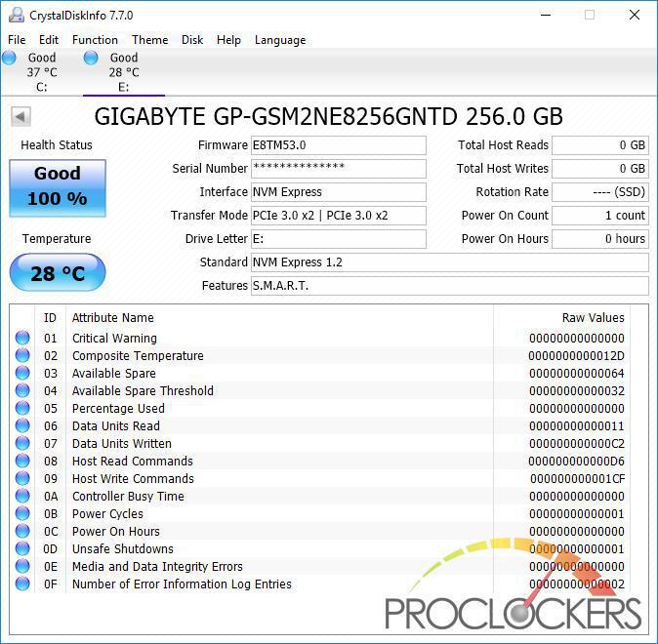Click the 28 °C temperature button
This screenshot has height=644, width=658.
pyautogui.click(x=58, y=272)
